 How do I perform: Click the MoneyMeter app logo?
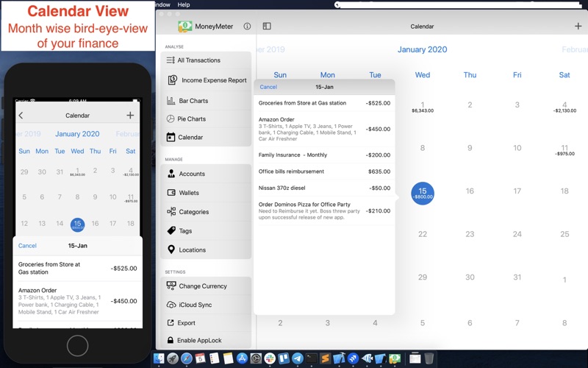(x=185, y=26)
